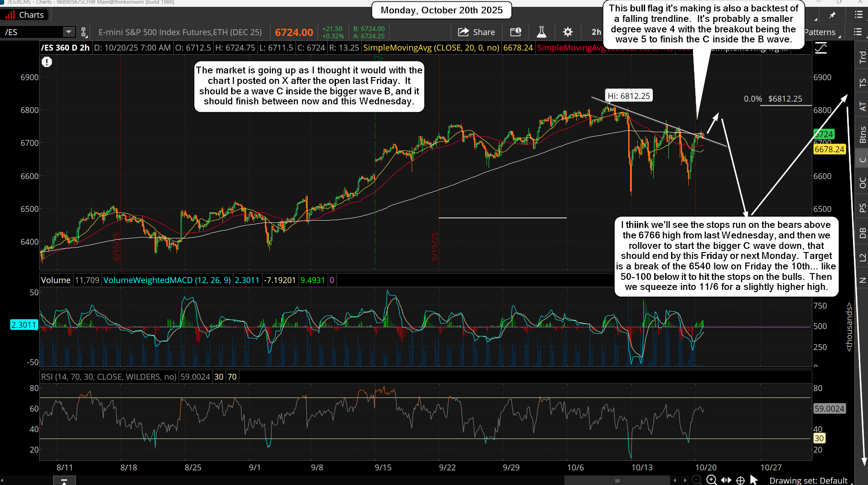Screen dimensions: 868x485
Task: Click the symbol link clip icon
Action: [84, 32]
